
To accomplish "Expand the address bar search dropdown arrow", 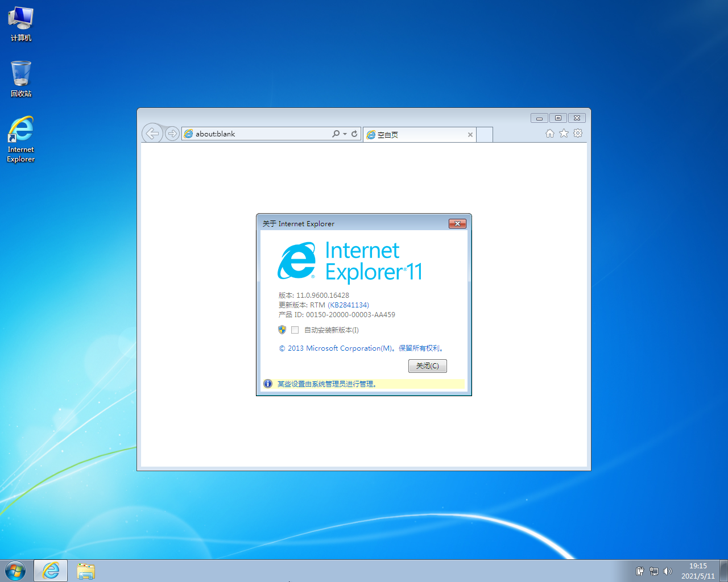I will point(345,134).
